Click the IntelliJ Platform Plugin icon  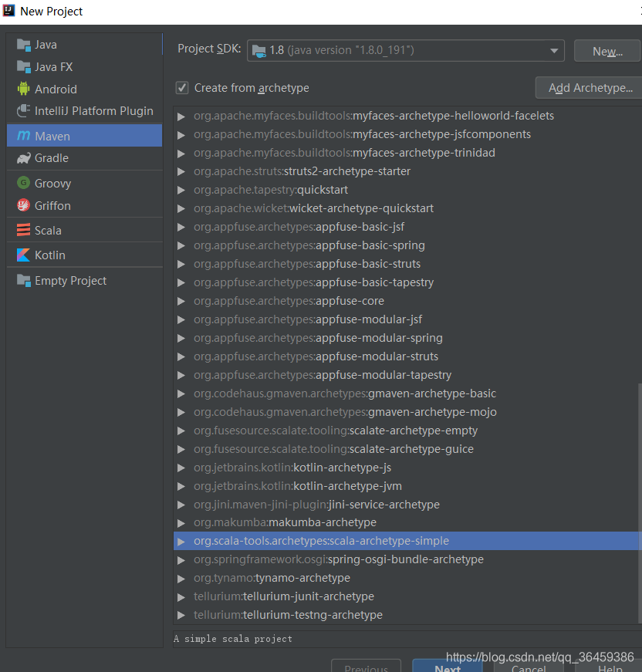(x=24, y=110)
